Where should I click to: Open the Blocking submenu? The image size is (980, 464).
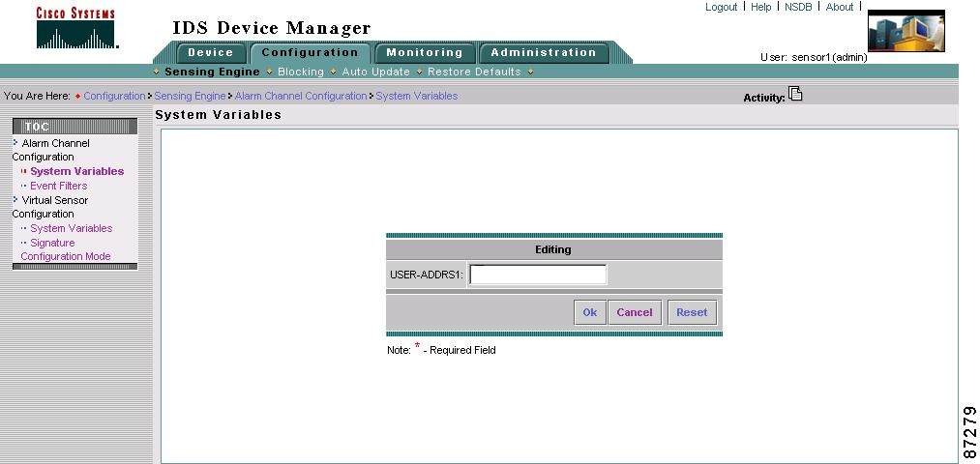(301, 72)
